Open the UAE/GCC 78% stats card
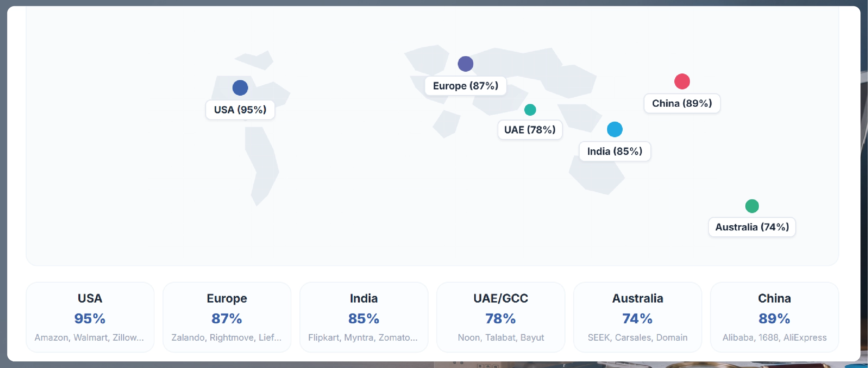The height and width of the screenshot is (368, 868). point(501,317)
